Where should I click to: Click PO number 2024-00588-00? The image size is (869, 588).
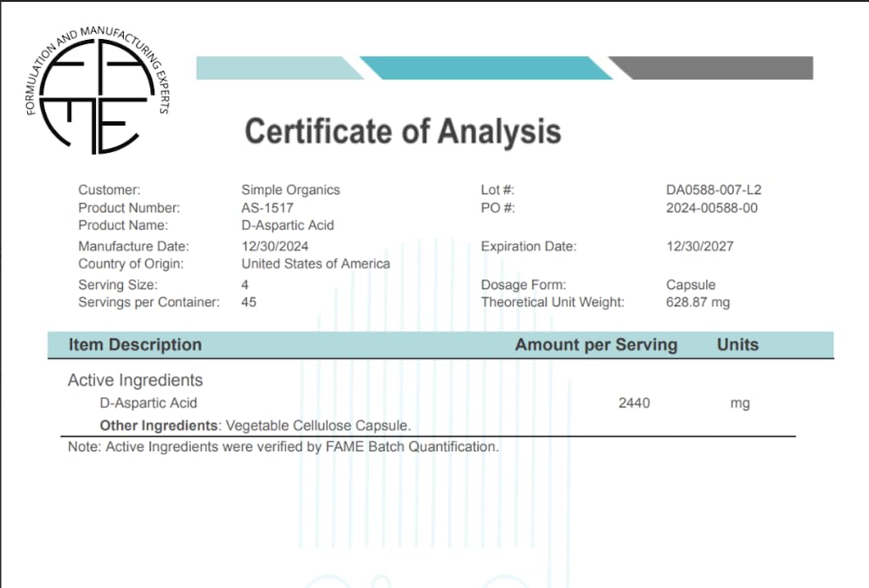click(x=712, y=208)
